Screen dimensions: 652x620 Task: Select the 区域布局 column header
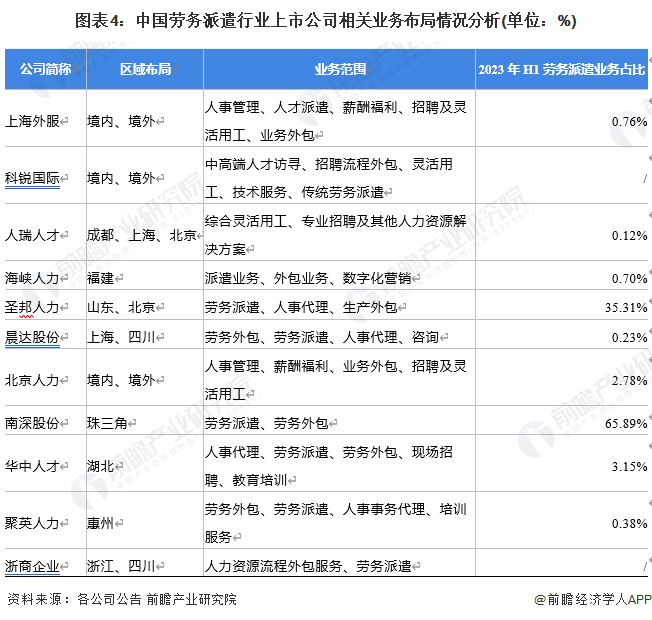pyautogui.click(x=145, y=69)
